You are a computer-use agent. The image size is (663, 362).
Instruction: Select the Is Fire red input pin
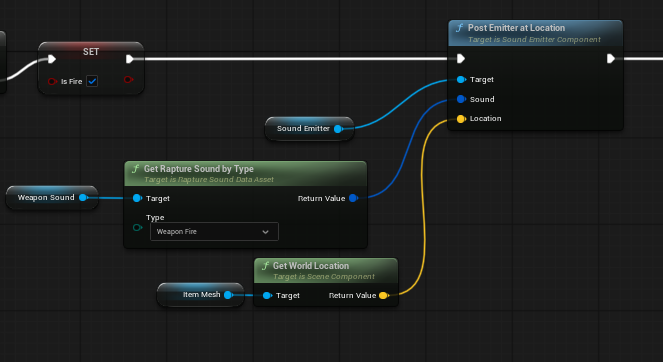52,81
